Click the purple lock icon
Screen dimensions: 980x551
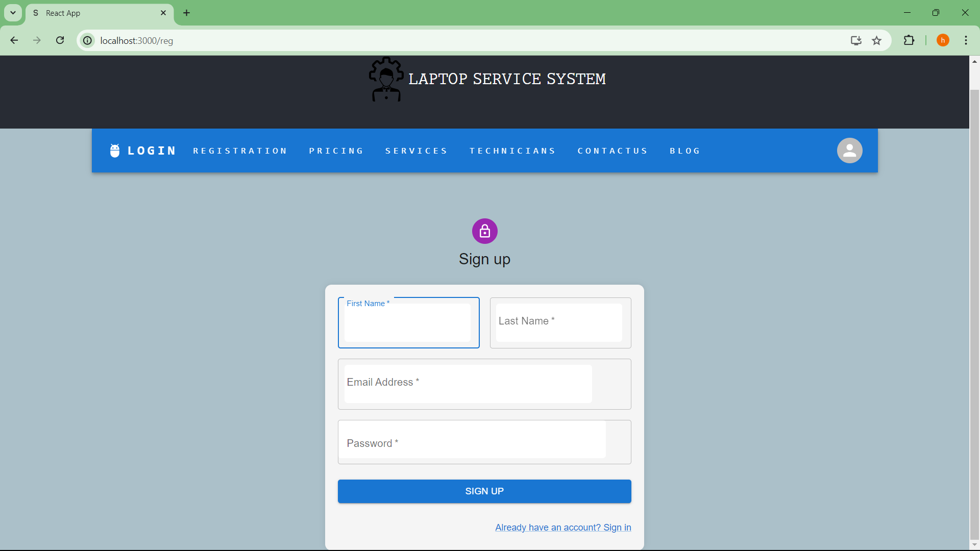point(484,231)
